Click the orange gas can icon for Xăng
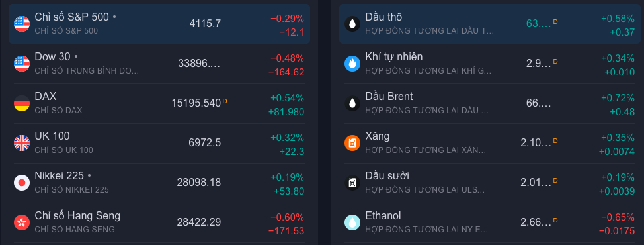 pos(352,143)
